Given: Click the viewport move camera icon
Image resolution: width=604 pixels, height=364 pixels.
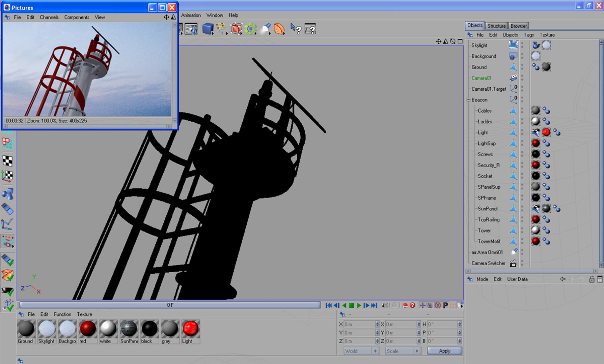Looking at the screenshot, I should tap(438, 41).
